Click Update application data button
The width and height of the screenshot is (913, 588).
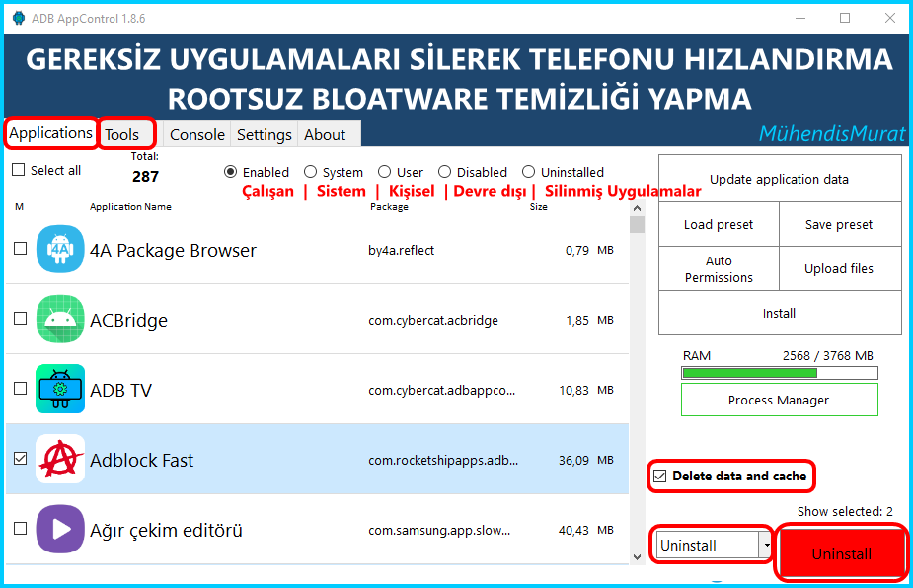pos(779,180)
